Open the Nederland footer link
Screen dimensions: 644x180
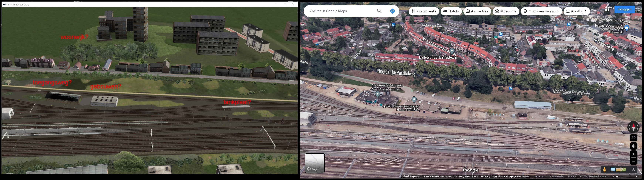pos(540,176)
